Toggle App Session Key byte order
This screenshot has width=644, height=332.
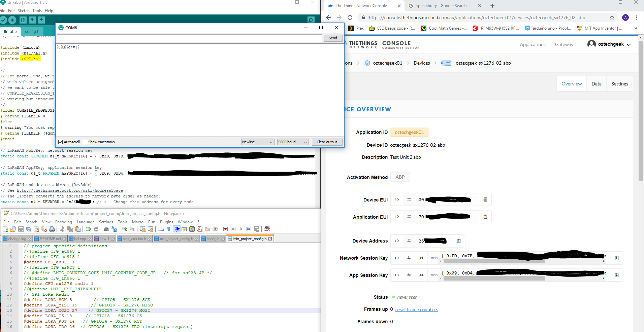[x=409, y=275]
